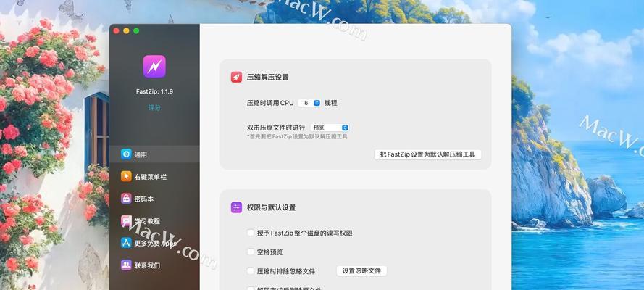Image resolution: width=644 pixels, height=290 pixels.
Task: Click the green zoom window button
Action: pos(136,30)
